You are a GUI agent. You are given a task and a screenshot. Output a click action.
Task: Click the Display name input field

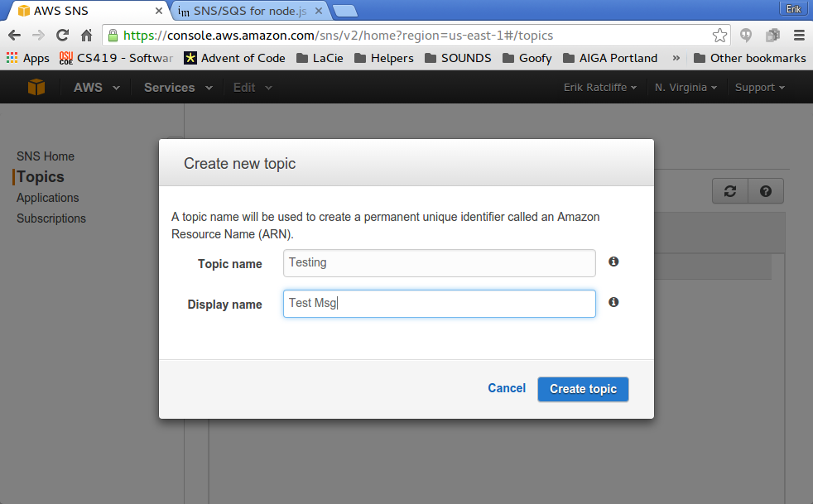tap(439, 304)
